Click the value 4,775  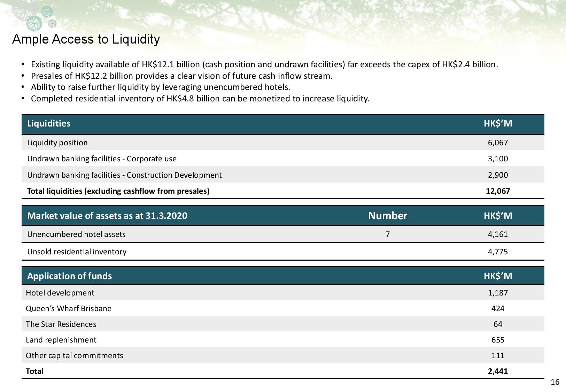[x=498, y=252]
